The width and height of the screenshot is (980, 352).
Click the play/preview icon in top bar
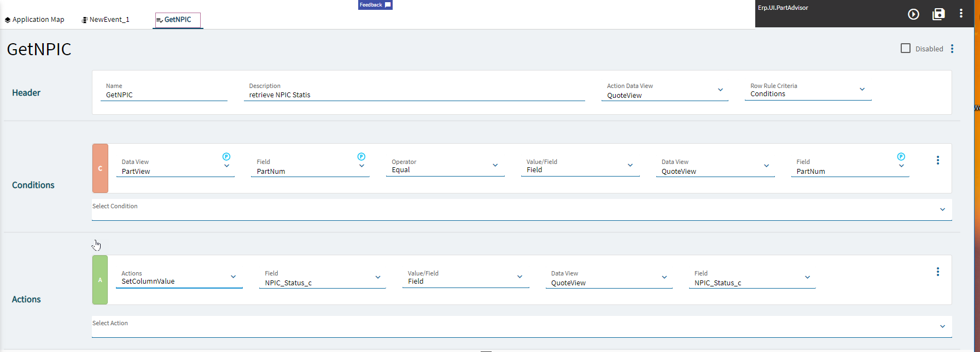click(913, 14)
